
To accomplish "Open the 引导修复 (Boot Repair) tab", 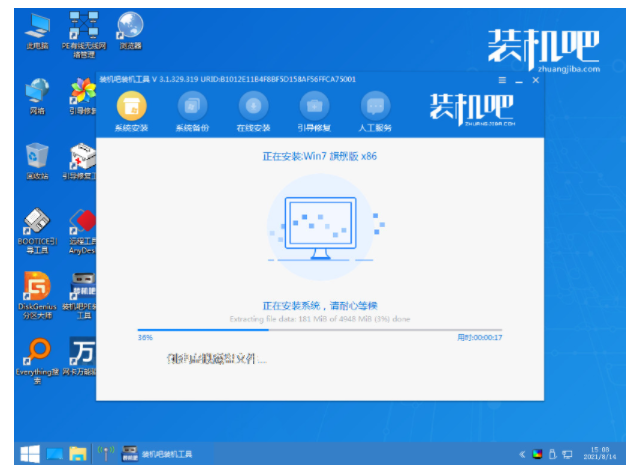I will (314, 104).
